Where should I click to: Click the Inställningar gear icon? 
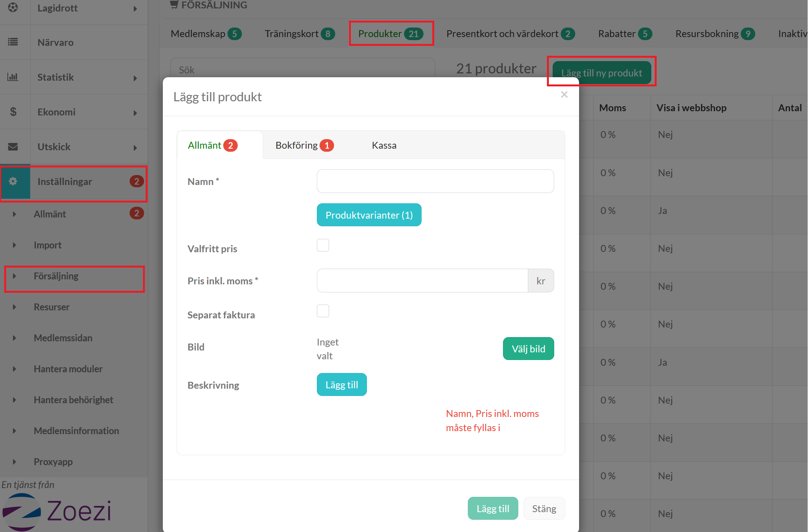[13, 181]
